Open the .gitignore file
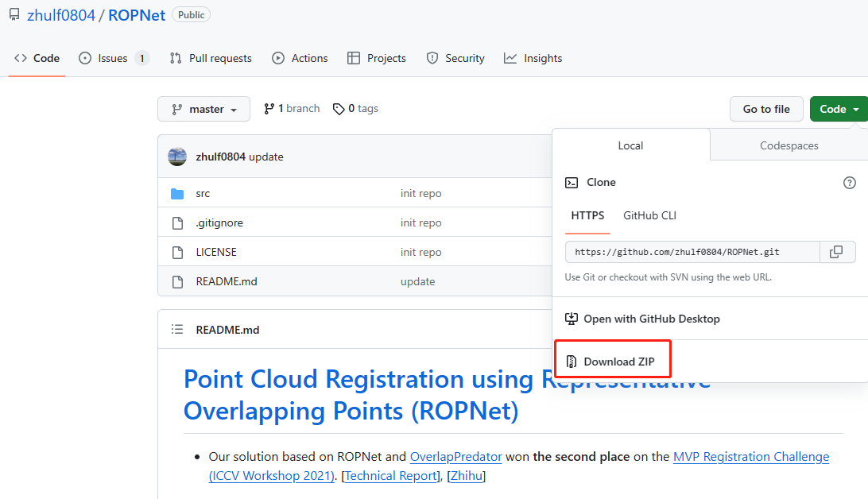Image resolution: width=868 pixels, height=499 pixels. [x=219, y=223]
